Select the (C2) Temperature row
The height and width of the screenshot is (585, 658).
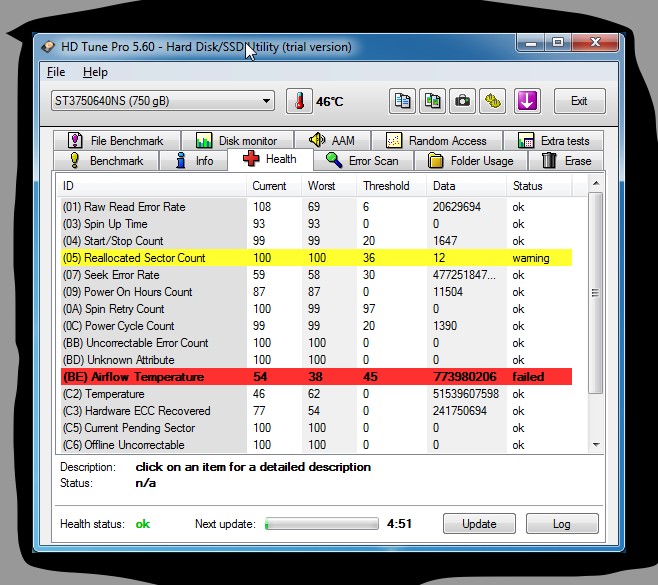click(x=316, y=394)
